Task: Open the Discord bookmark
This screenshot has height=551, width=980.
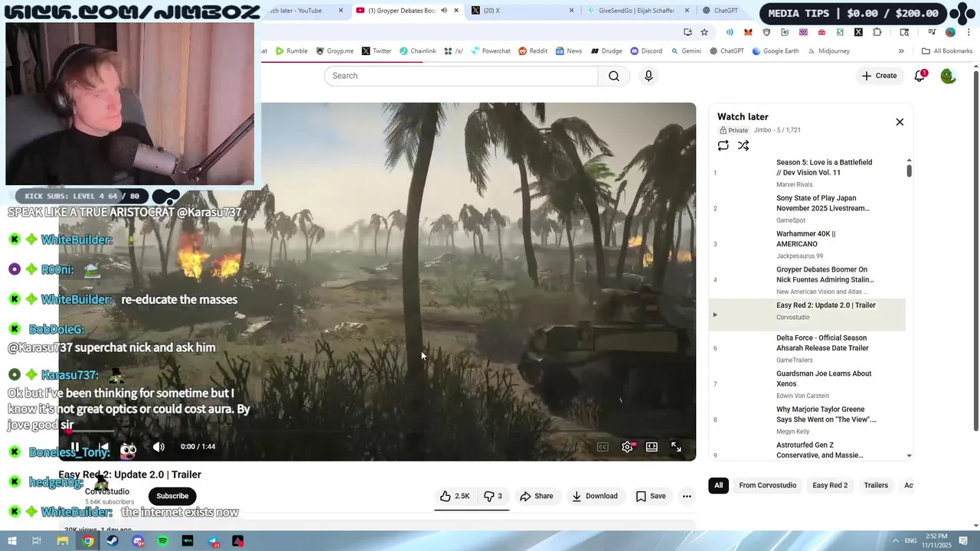Action: tap(646, 51)
